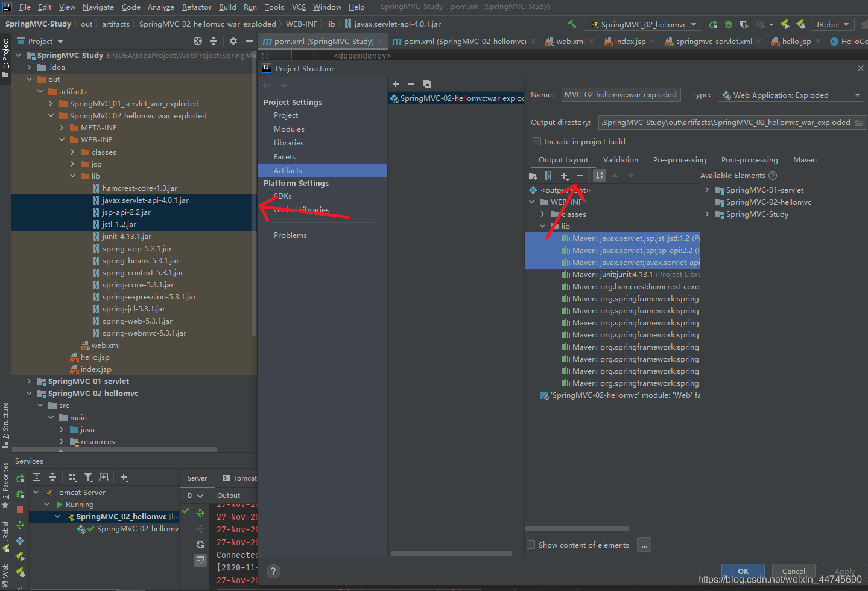Click the dialog help question button
Viewport: 868px width, 591px height.
coord(273,571)
